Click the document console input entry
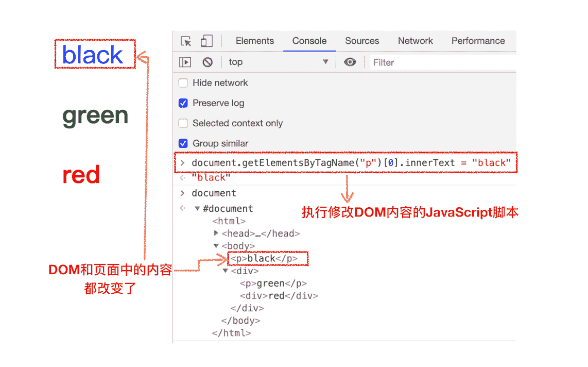 click(x=214, y=193)
